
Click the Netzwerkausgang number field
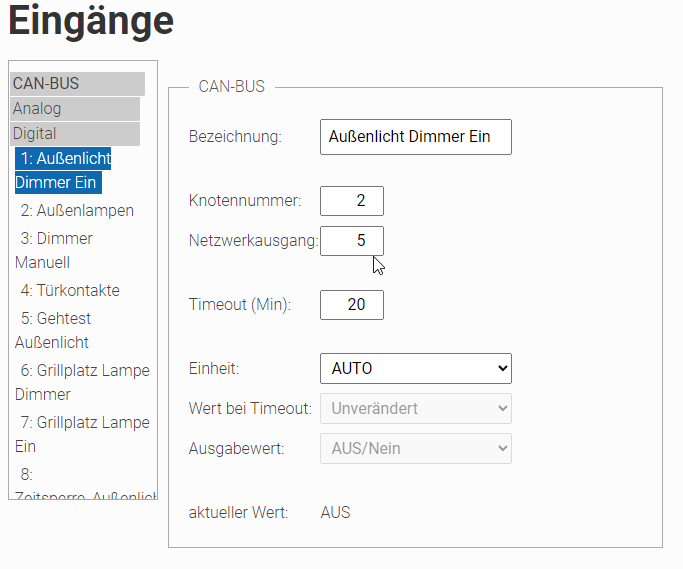(x=351, y=241)
